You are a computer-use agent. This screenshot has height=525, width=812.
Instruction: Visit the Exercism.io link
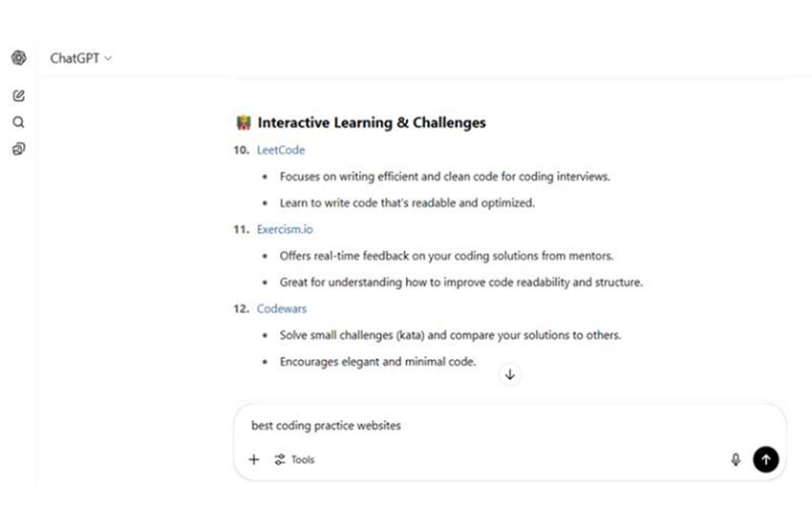pyautogui.click(x=285, y=229)
